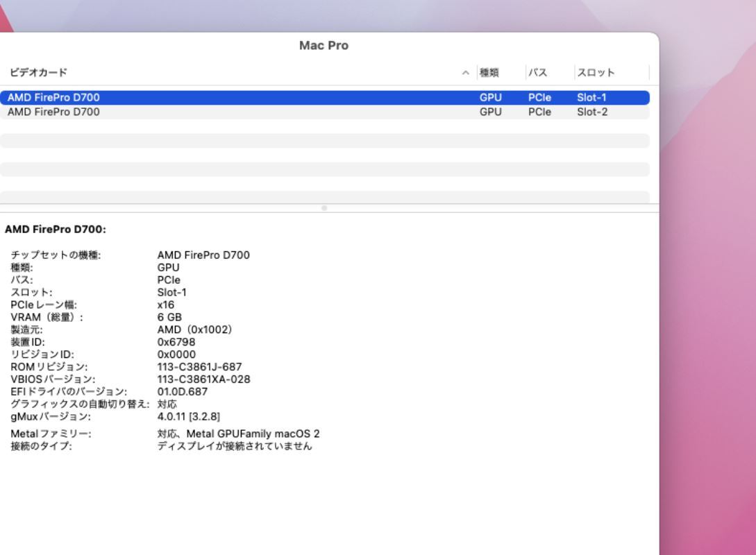Sort by the バス column header
This screenshot has height=555, width=756.
click(537, 72)
